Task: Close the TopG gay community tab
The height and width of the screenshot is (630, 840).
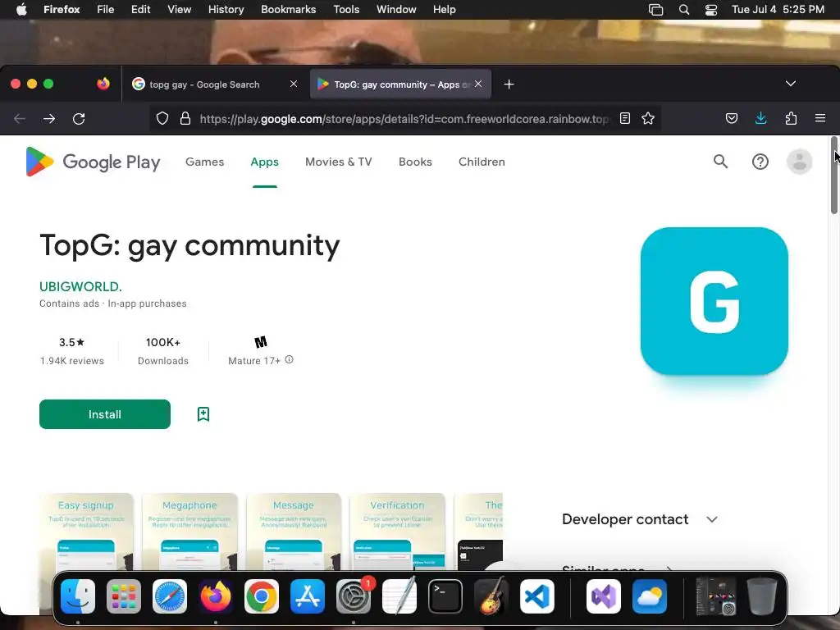Action: (478, 84)
